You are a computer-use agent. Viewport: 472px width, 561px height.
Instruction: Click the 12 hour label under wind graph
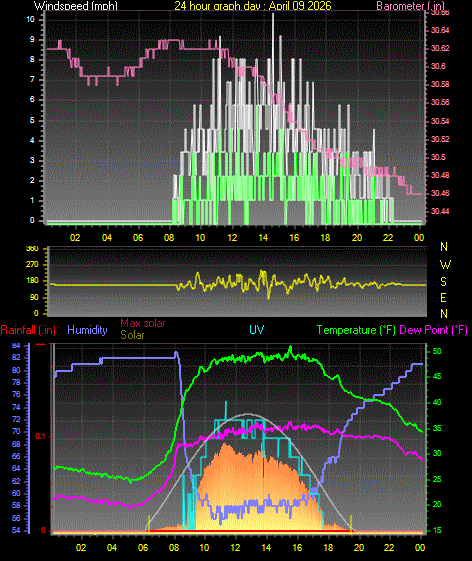click(x=232, y=238)
